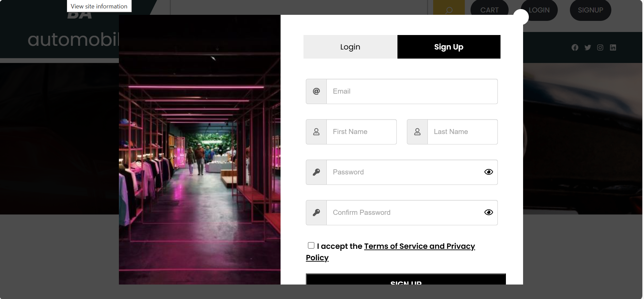Click into the Last Name field
The image size is (644, 299).
(462, 132)
